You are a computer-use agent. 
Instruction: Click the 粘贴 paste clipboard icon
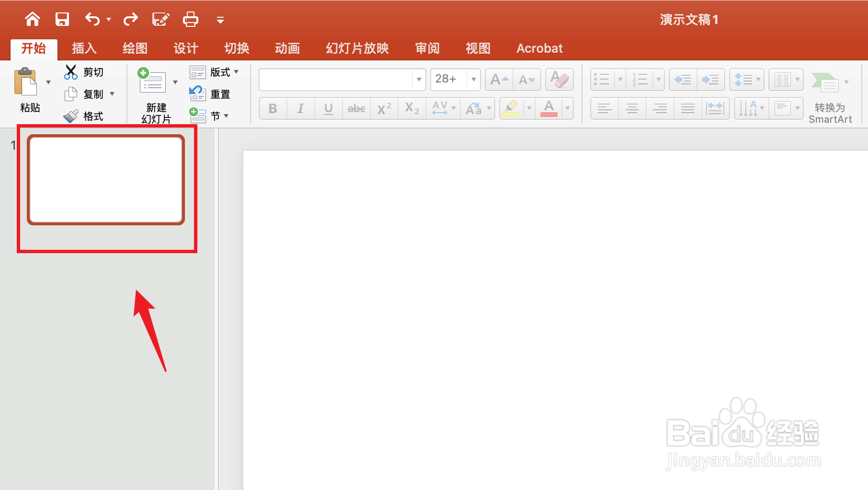[26, 82]
